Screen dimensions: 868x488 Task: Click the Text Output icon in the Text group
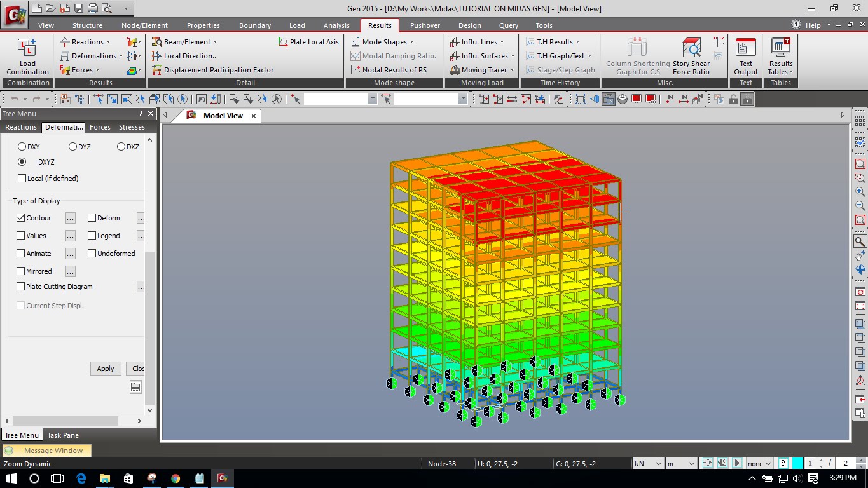point(745,56)
